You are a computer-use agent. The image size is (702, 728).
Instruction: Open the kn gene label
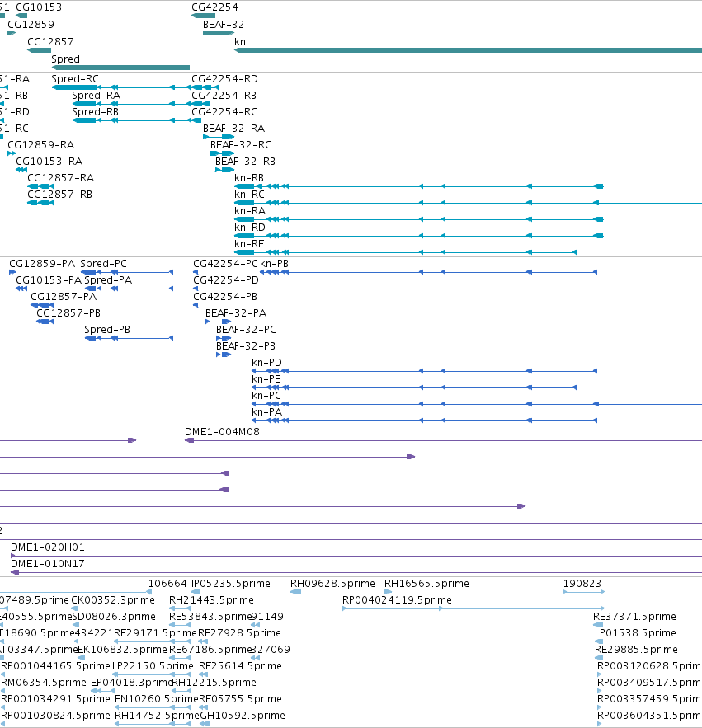[x=240, y=41]
